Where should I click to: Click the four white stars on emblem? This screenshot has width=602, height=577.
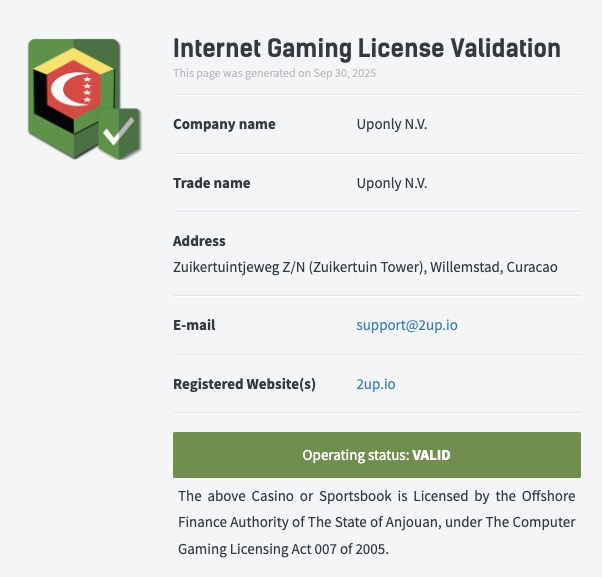[x=87, y=89]
